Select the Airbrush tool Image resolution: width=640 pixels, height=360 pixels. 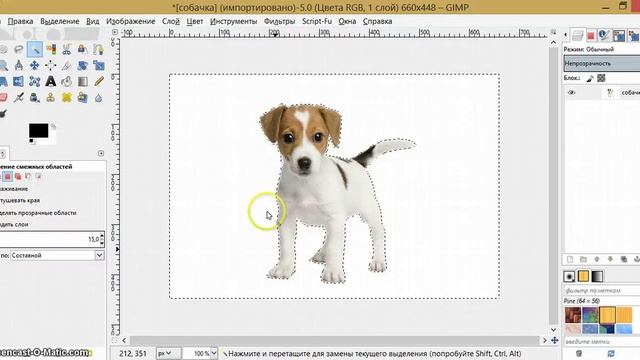(x=19, y=98)
